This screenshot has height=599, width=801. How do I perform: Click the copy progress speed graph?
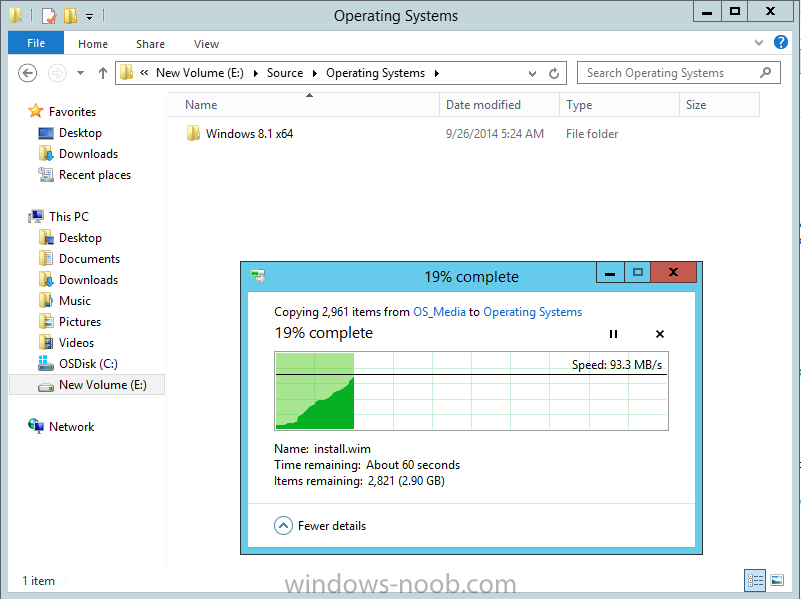pyautogui.click(x=471, y=391)
